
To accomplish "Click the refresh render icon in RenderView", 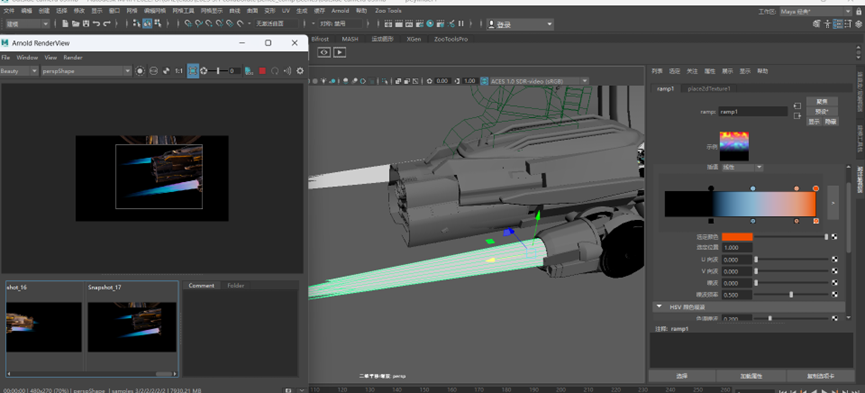I will click(274, 71).
